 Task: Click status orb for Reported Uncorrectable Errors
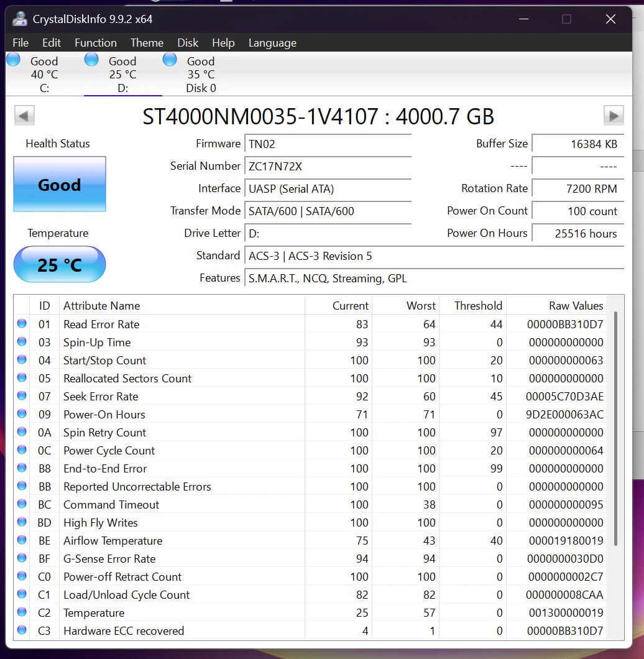pyautogui.click(x=22, y=486)
